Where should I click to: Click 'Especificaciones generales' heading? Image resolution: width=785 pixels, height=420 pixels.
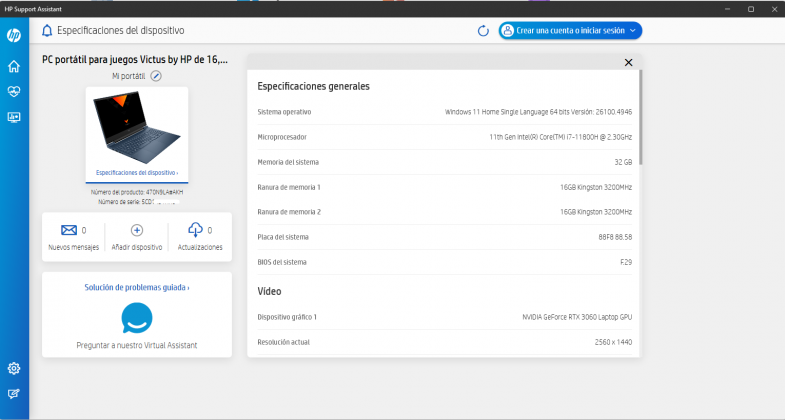(313, 86)
